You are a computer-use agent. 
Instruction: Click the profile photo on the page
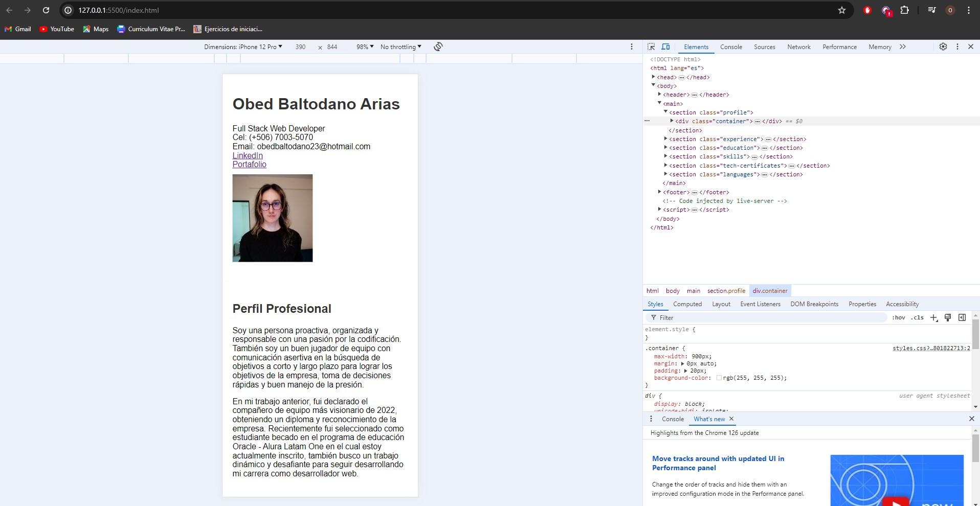272,218
